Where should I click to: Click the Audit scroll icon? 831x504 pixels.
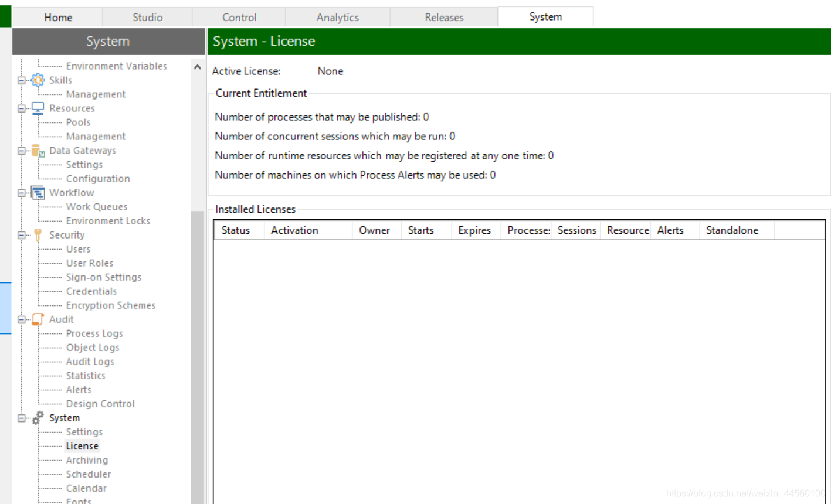pos(38,319)
